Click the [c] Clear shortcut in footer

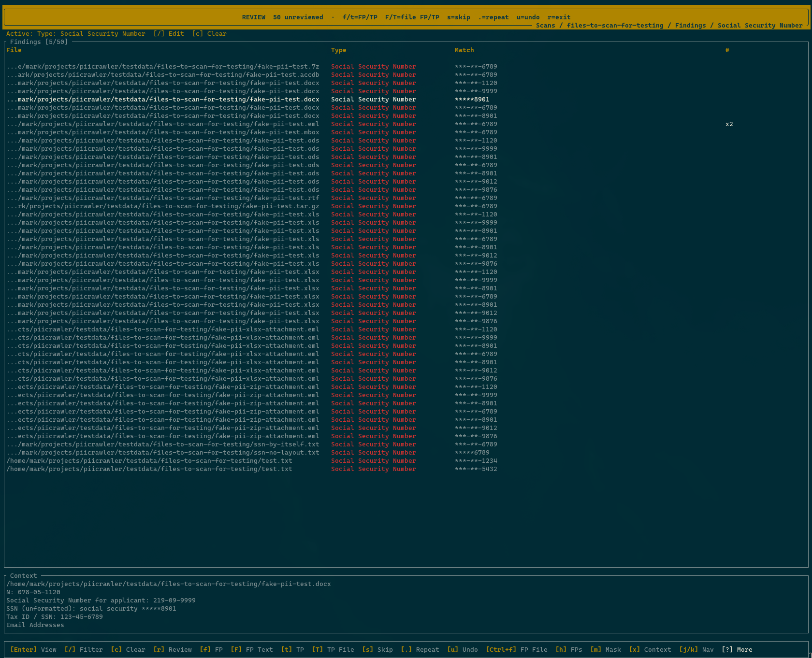pyautogui.click(x=128, y=649)
